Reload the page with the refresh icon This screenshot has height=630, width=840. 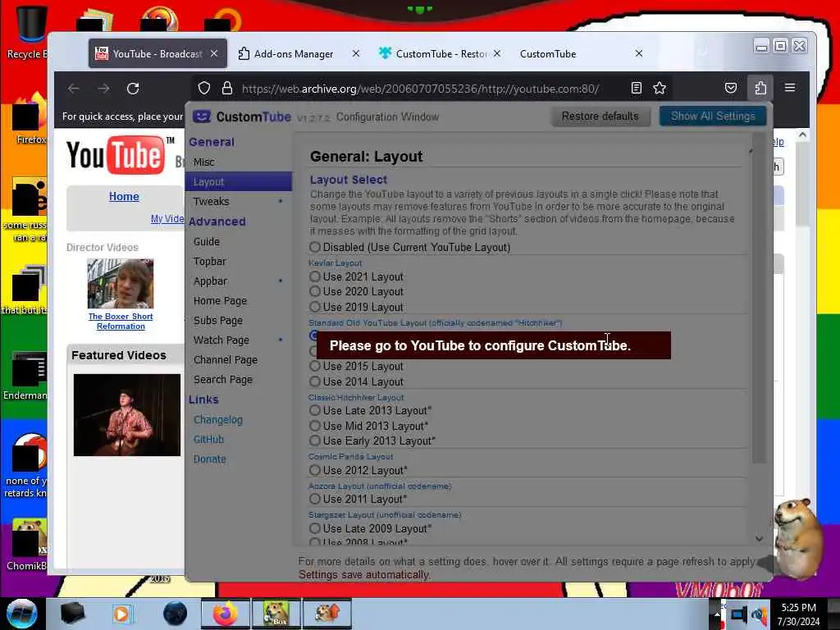133,89
